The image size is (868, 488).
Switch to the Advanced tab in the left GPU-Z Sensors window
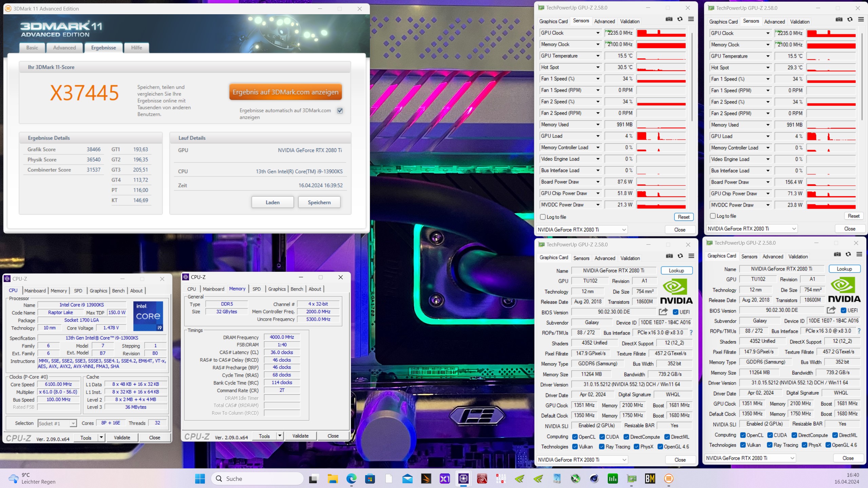tap(604, 21)
